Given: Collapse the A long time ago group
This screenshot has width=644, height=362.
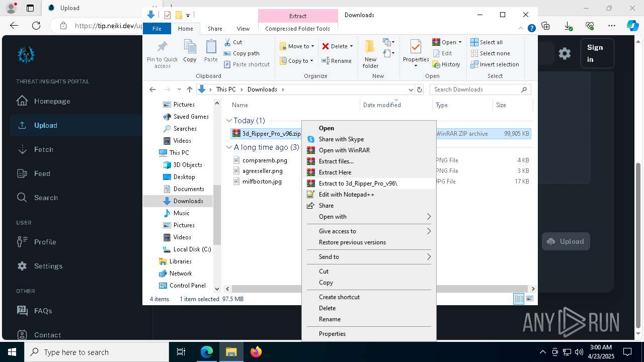Looking at the screenshot, I should pyautogui.click(x=229, y=147).
